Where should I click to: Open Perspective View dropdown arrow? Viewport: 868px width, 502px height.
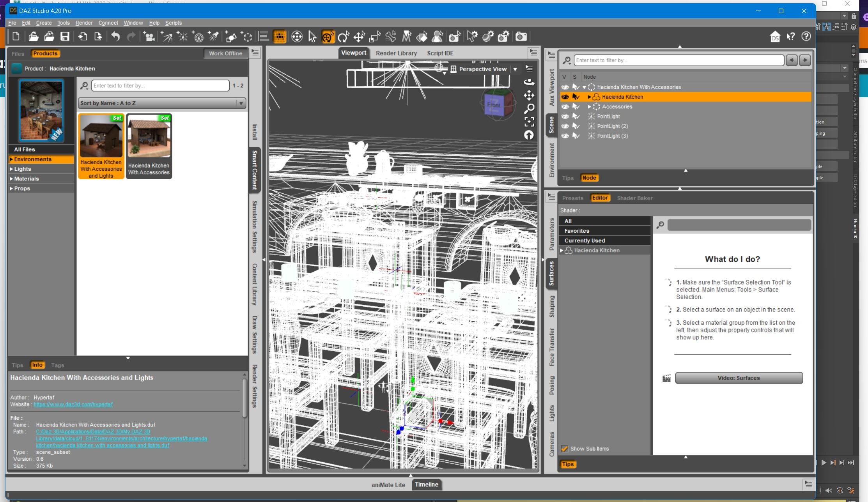(515, 69)
